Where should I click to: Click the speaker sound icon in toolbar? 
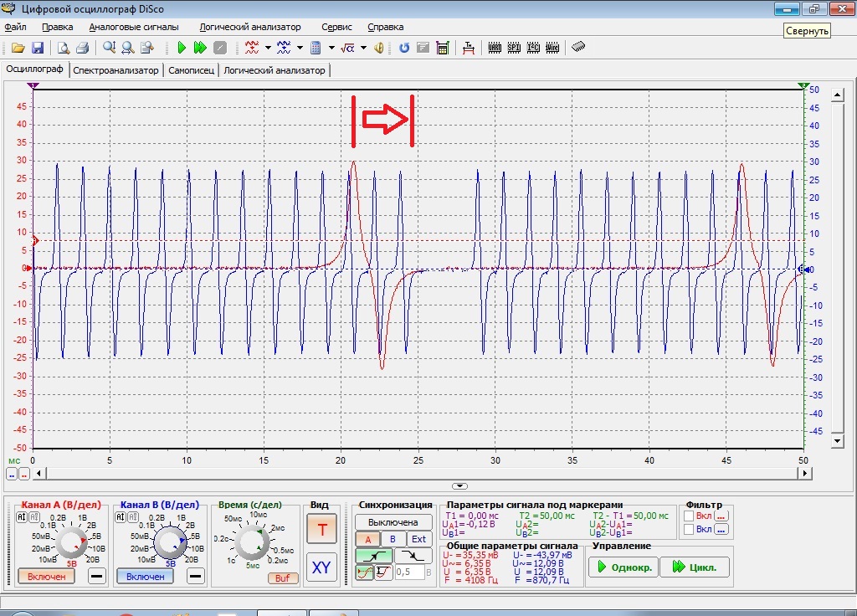pyautogui.click(x=379, y=48)
